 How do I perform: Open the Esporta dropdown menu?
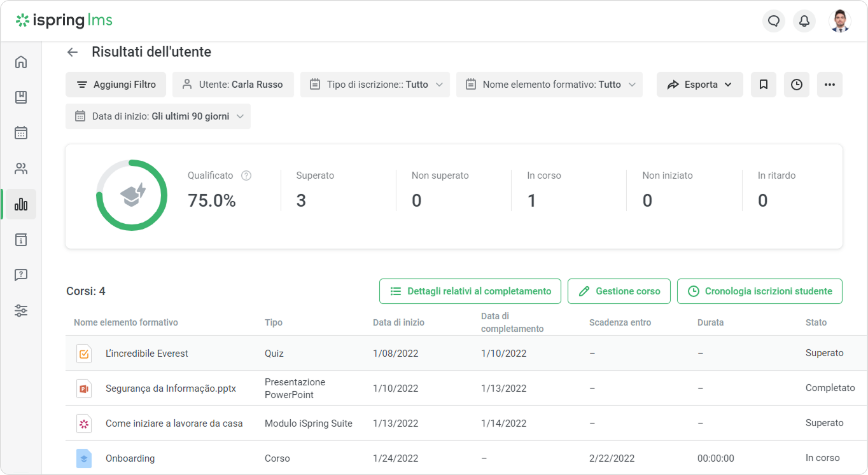coord(699,85)
